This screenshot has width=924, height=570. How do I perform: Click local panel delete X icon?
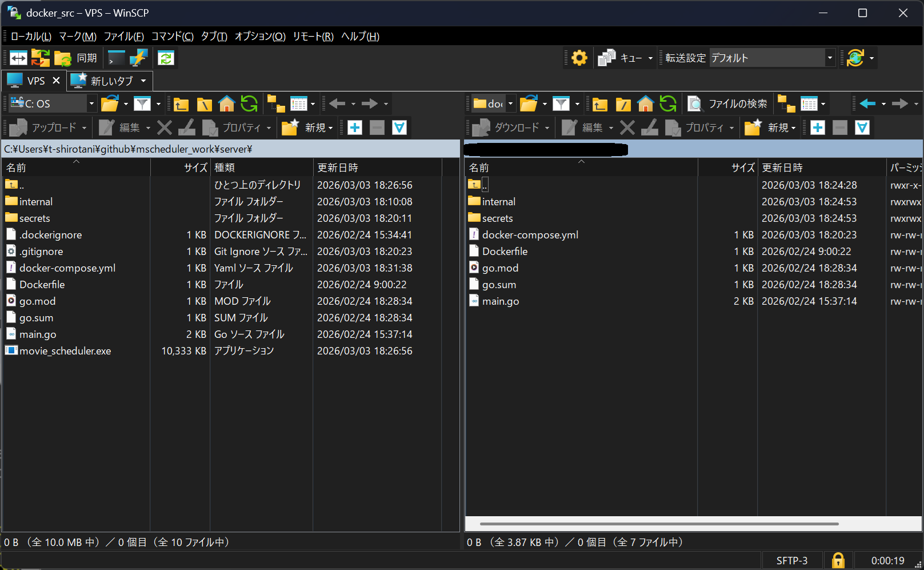165,127
